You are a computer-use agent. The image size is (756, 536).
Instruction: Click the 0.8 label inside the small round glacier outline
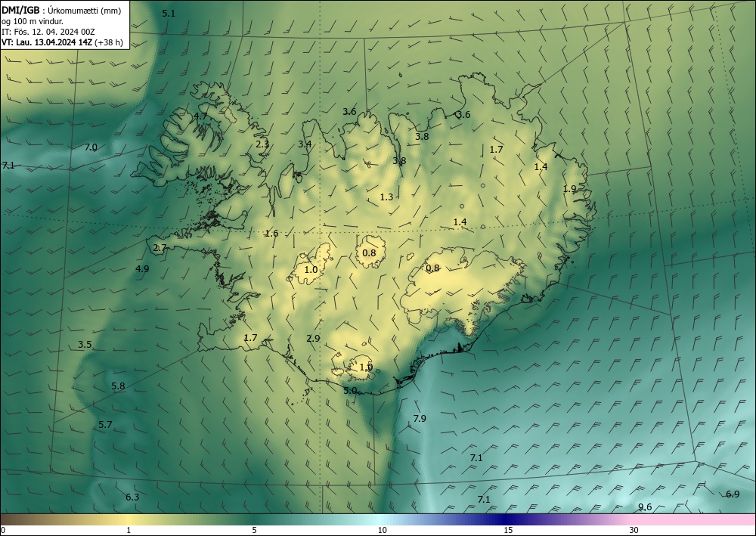(369, 253)
